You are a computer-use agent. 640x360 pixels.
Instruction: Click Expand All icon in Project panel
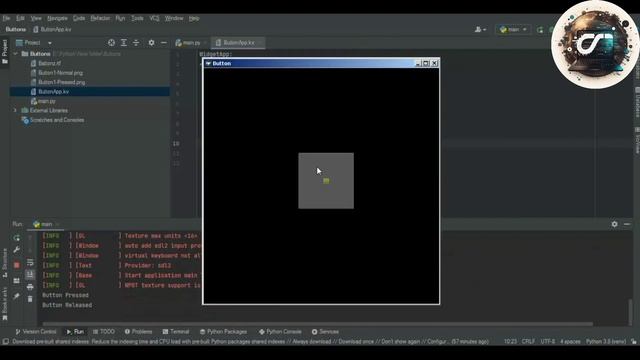click(124, 42)
